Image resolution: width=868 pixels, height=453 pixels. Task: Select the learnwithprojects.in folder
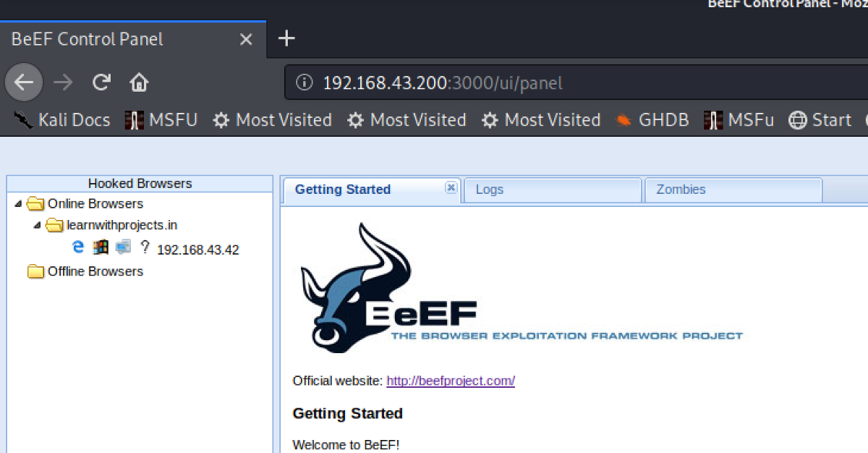[x=122, y=226]
